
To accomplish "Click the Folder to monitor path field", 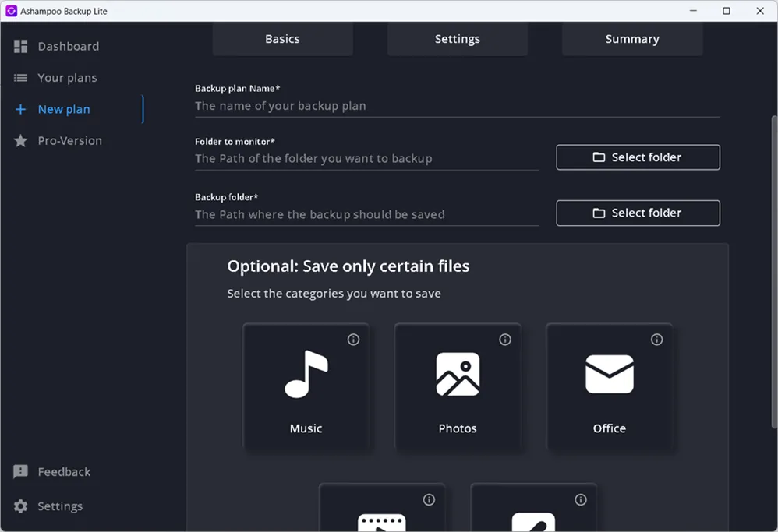I will pyautogui.click(x=366, y=159).
